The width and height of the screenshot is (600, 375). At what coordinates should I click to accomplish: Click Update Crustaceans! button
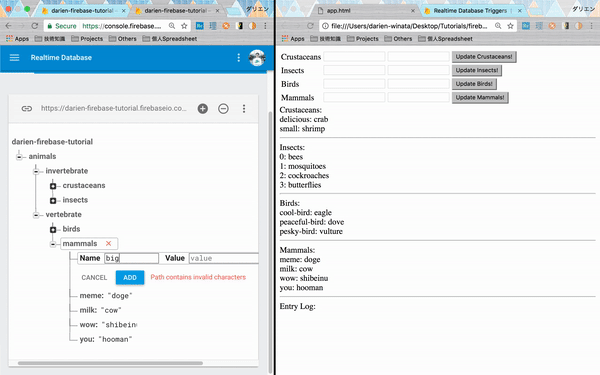tap(484, 57)
